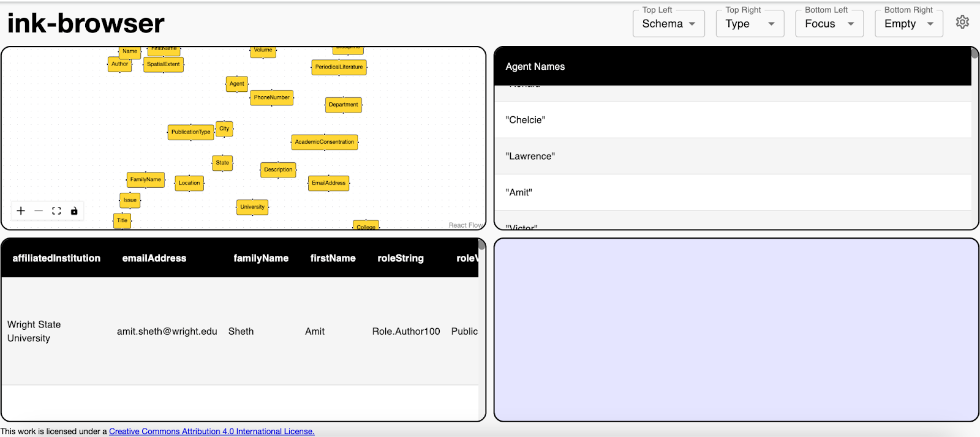Select the PublicationType node
Viewport: 980px width, 437px height.
(x=191, y=132)
